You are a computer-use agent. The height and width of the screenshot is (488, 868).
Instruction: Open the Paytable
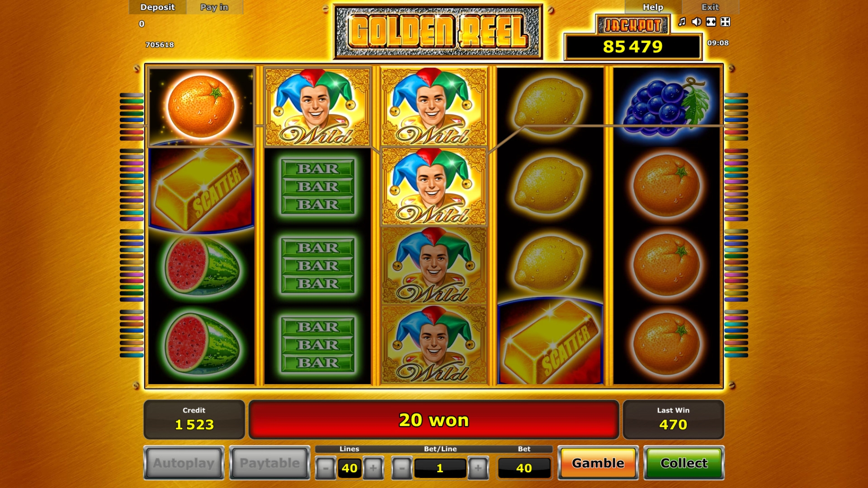click(269, 463)
